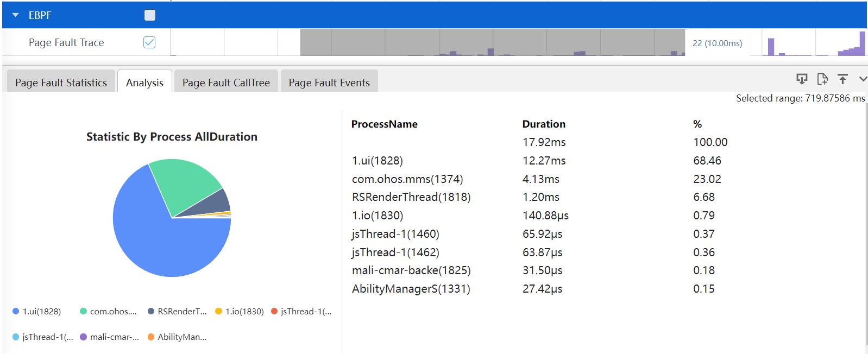
Task: Select the Page Fault Events tab
Action: pos(329,83)
